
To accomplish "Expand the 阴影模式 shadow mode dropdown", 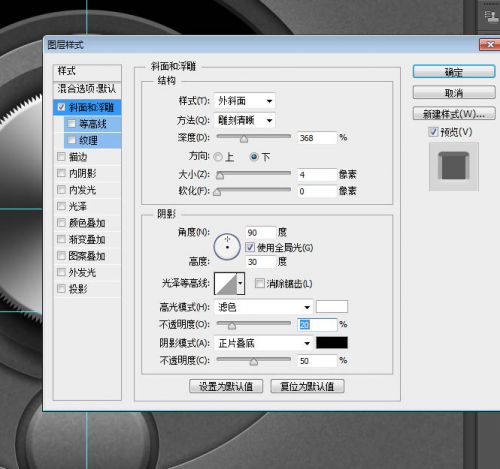I will (x=263, y=343).
